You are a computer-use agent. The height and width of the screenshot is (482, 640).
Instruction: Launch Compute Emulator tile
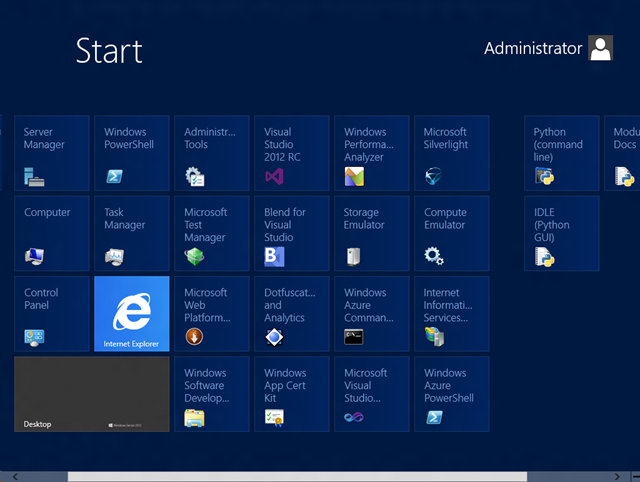(451, 234)
